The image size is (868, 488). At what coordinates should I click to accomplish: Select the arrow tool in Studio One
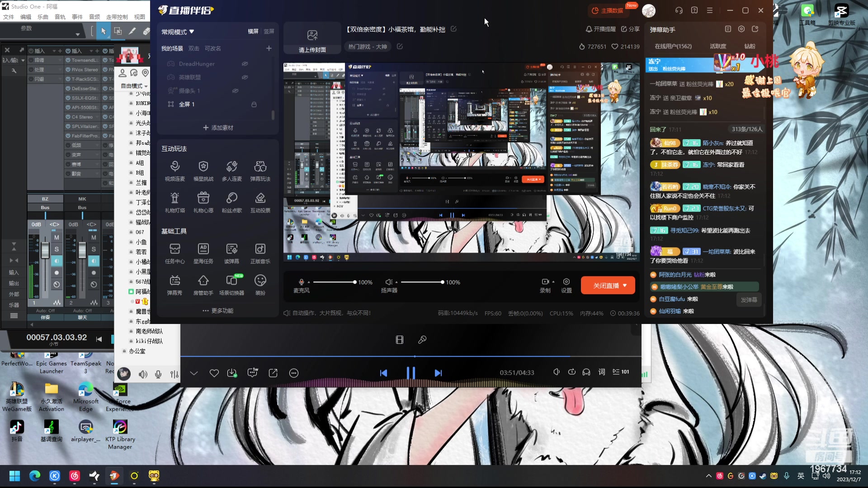pyautogui.click(x=104, y=31)
